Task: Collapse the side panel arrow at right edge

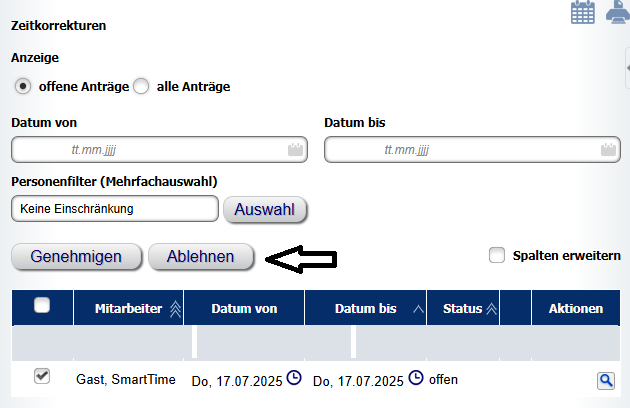Action: [x=628, y=68]
